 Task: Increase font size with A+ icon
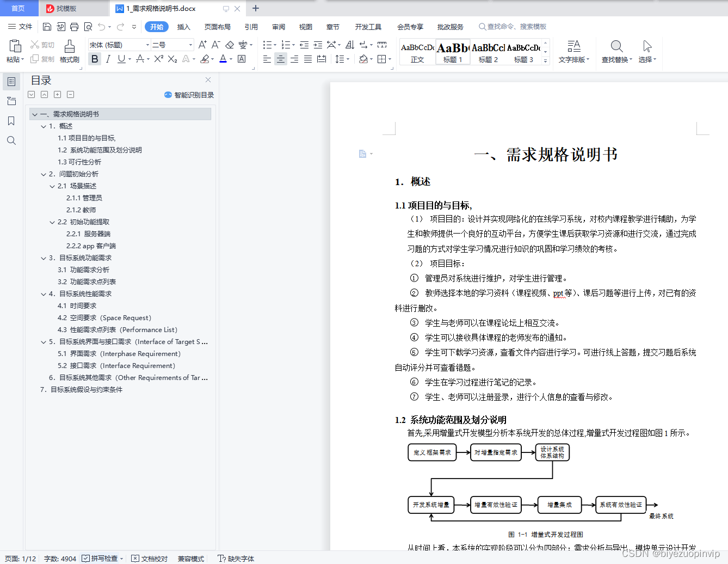click(202, 45)
